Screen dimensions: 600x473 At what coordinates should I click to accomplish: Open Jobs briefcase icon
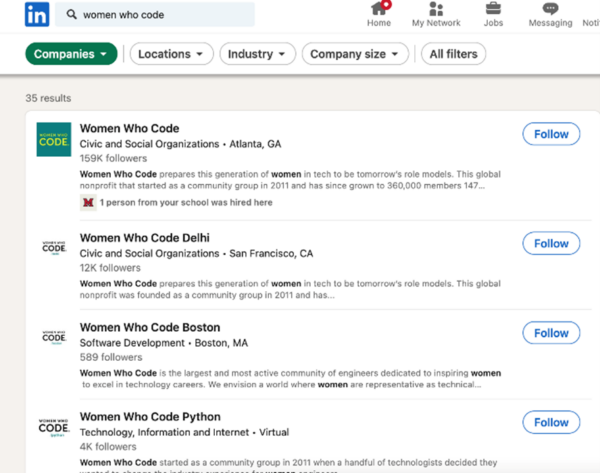click(x=493, y=8)
